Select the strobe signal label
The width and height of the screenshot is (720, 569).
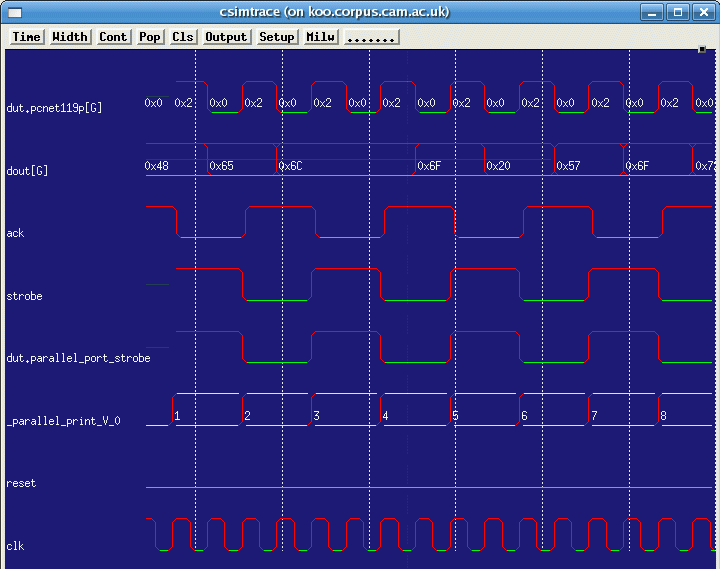pyautogui.click(x=24, y=296)
